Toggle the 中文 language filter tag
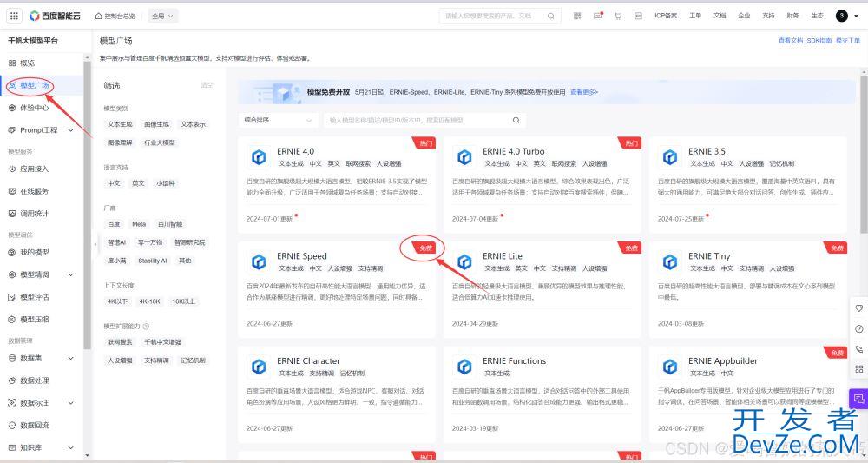This screenshot has height=463, width=868. coord(114,183)
